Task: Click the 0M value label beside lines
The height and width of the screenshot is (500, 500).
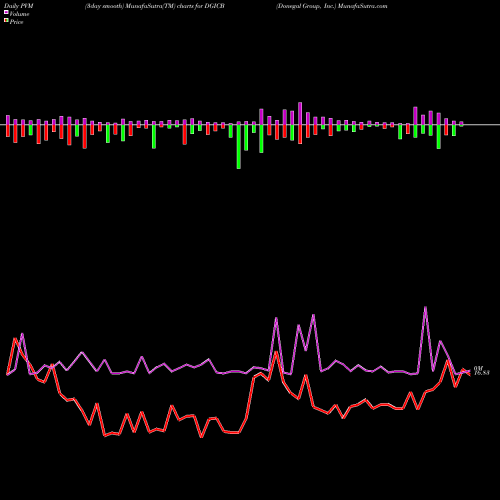Action: [478, 368]
